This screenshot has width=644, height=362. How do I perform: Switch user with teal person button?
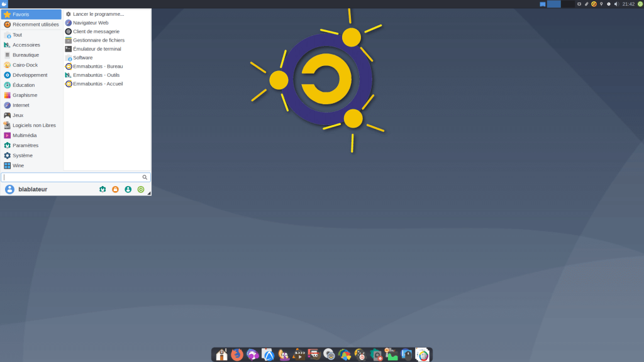click(x=128, y=189)
